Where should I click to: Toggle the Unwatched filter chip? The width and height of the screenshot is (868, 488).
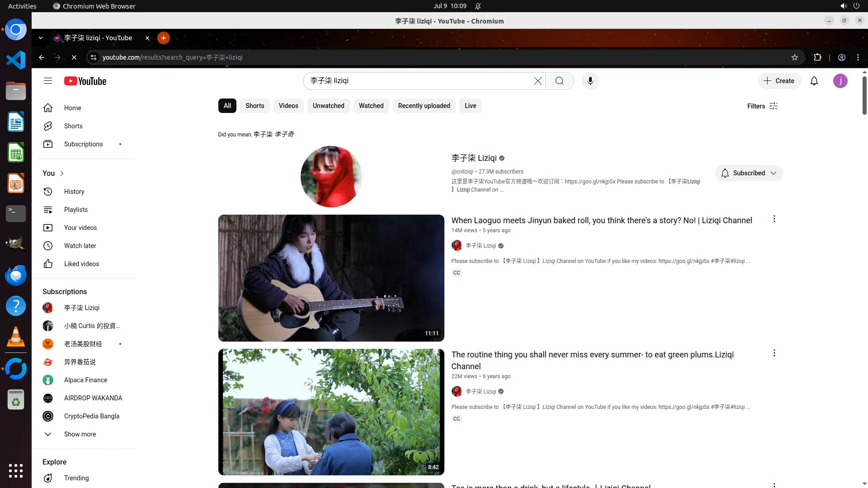click(328, 106)
